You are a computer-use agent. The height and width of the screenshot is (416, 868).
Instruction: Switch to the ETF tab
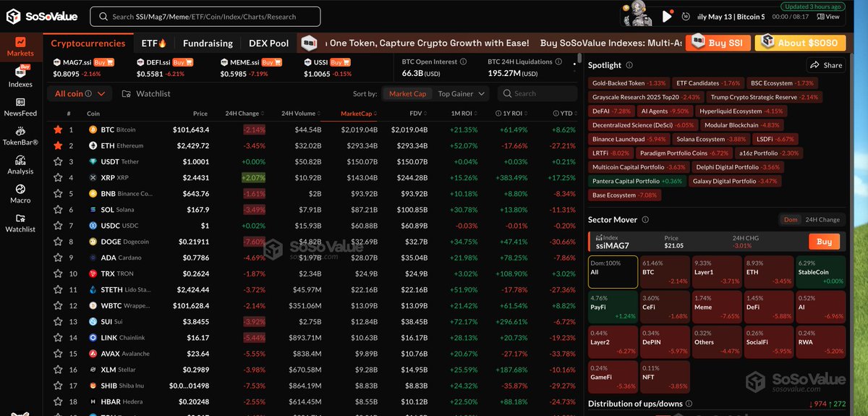154,43
